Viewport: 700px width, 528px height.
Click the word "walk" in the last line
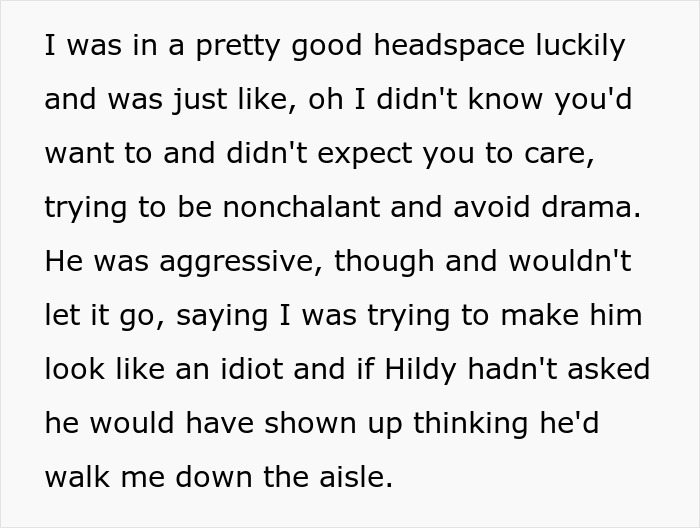pos(75,477)
